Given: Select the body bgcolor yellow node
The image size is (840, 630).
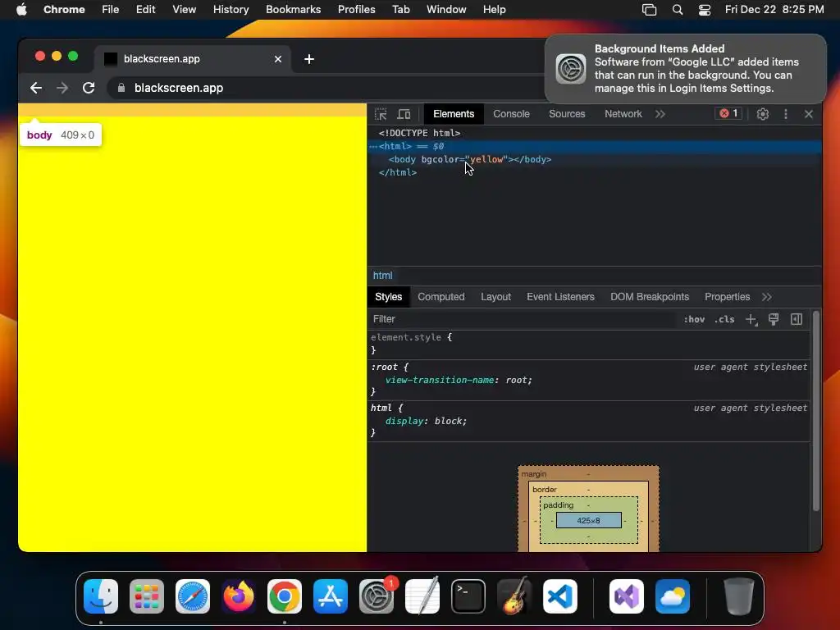Looking at the screenshot, I should (470, 159).
